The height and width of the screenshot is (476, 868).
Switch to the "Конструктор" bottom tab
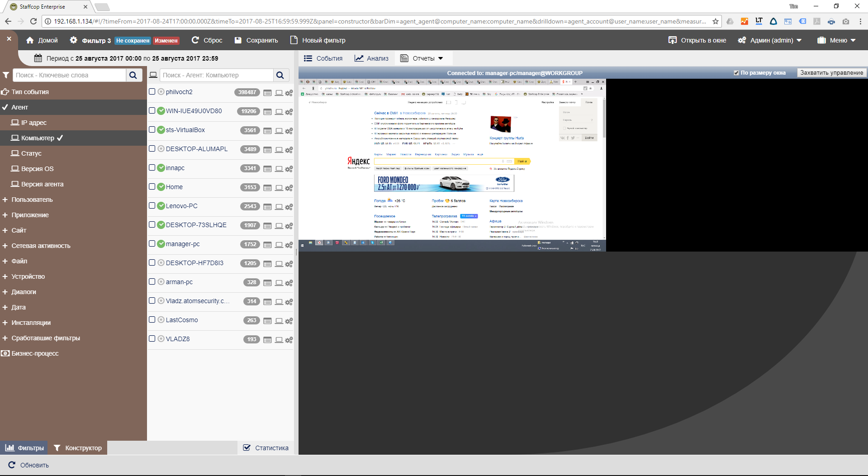click(x=78, y=448)
